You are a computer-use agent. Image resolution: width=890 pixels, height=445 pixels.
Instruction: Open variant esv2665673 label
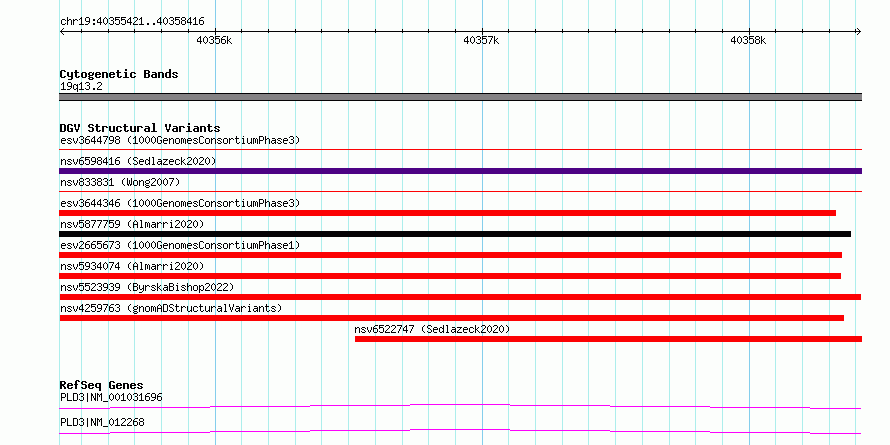tap(180, 245)
